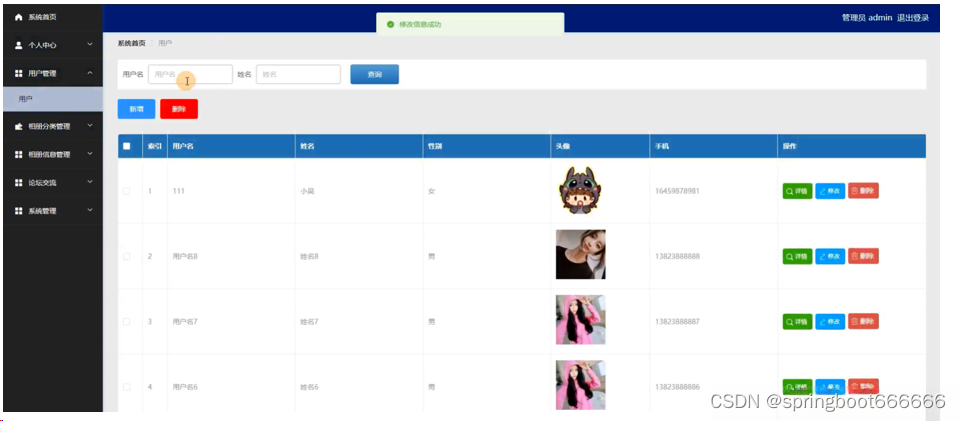Screen dimensions: 961x421
Task: Click the 手机 column header
Action: pos(662,146)
